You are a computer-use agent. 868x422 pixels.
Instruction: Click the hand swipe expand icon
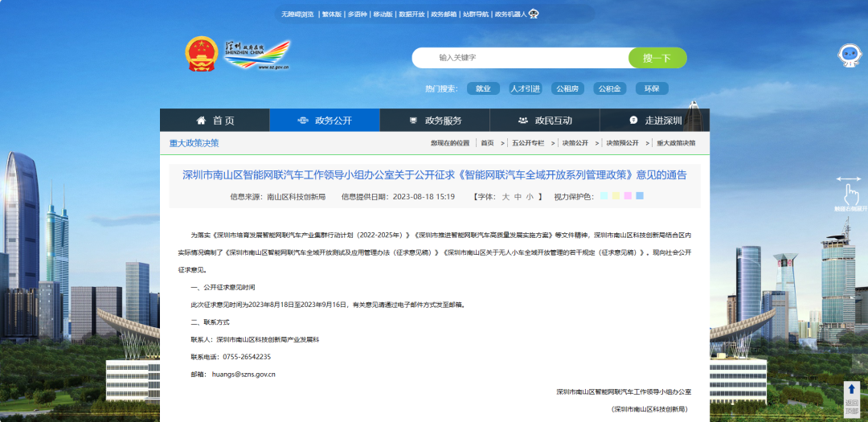[851, 195]
